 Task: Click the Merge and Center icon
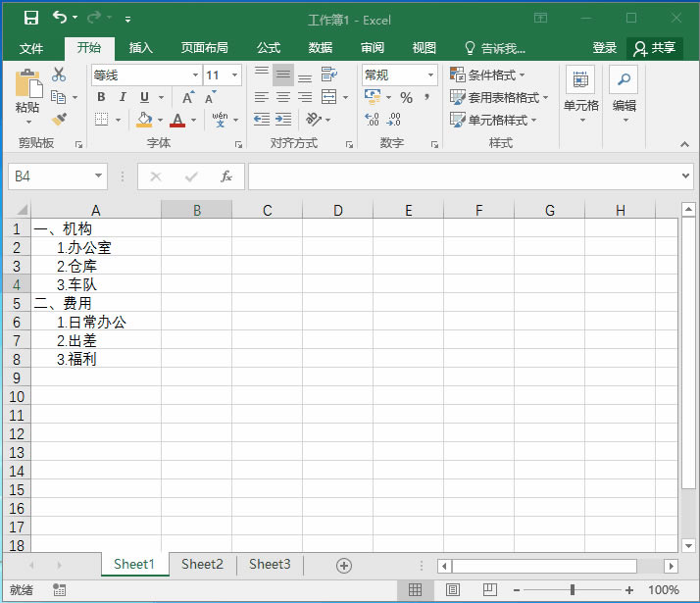point(328,97)
